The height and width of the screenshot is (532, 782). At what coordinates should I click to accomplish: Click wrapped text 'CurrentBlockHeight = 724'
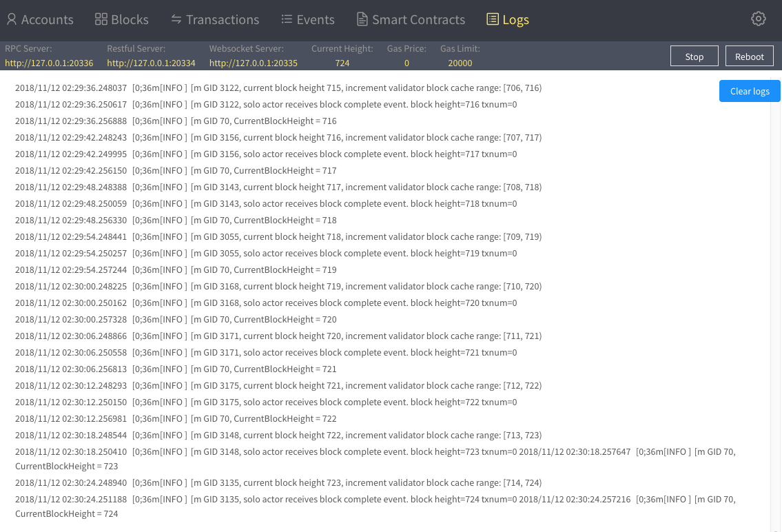click(x=66, y=513)
